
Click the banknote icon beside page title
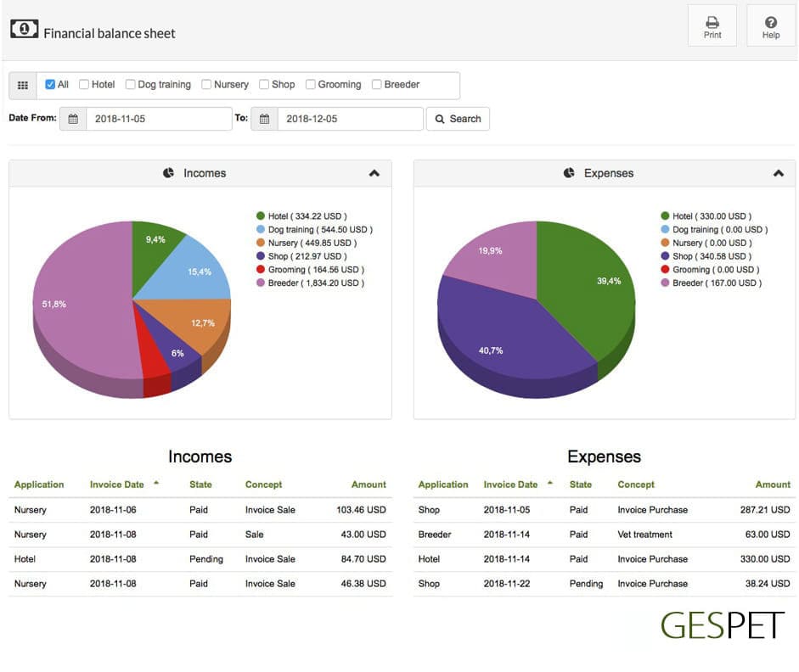pos(24,29)
